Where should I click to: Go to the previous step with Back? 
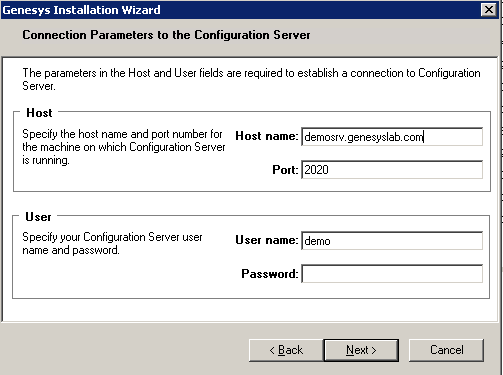(286, 350)
